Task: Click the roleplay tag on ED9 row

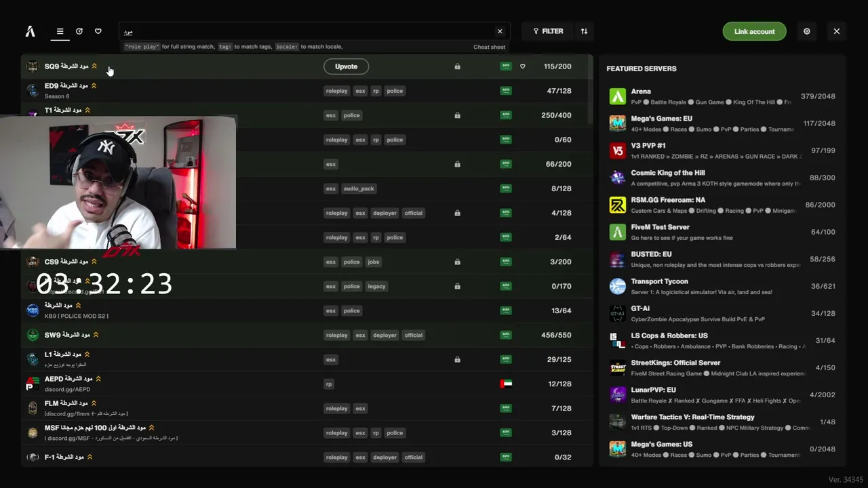Action: 336,91
